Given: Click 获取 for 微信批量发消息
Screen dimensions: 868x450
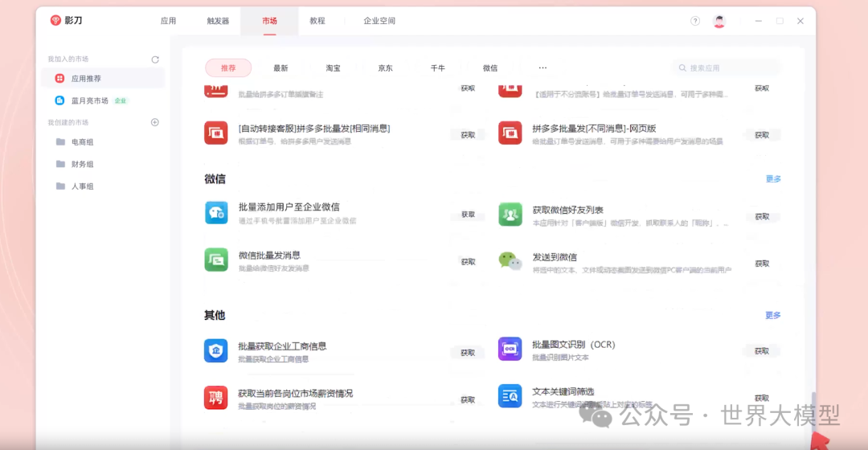Looking at the screenshot, I should click(x=469, y=262).
